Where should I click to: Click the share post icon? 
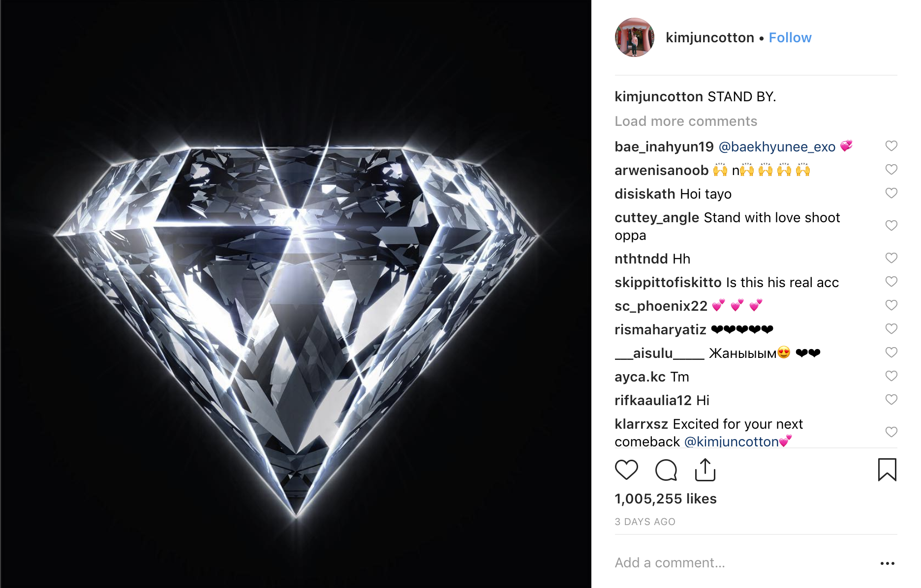tap(705, 470)
